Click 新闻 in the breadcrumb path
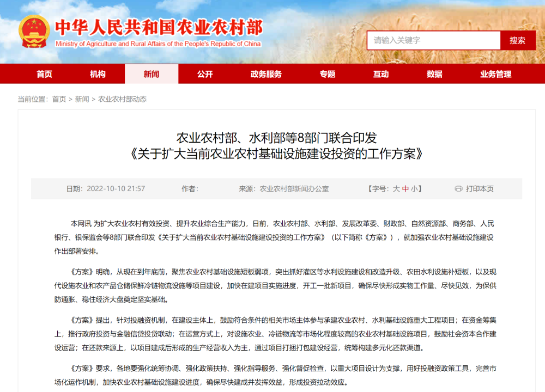The width and height of the screenshot is (545, 392). coord(82,99)
